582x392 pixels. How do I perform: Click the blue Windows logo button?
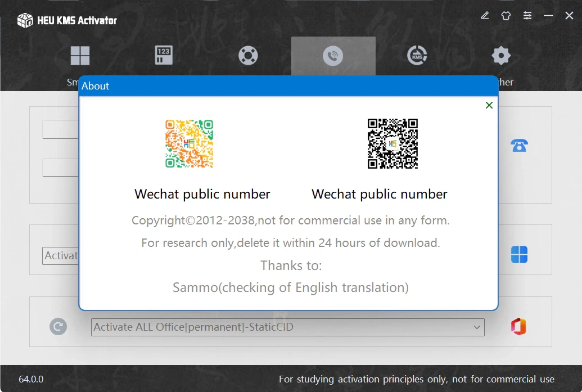coord(519,255)
